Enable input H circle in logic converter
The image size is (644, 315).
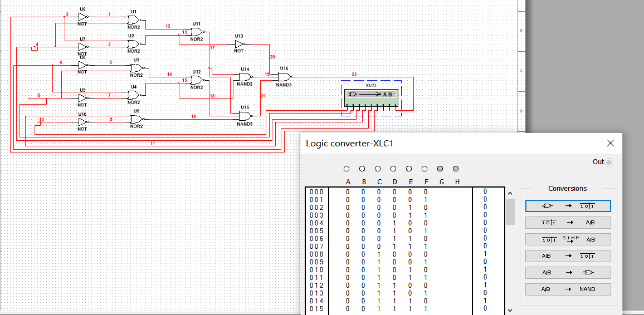coord(456,169)
